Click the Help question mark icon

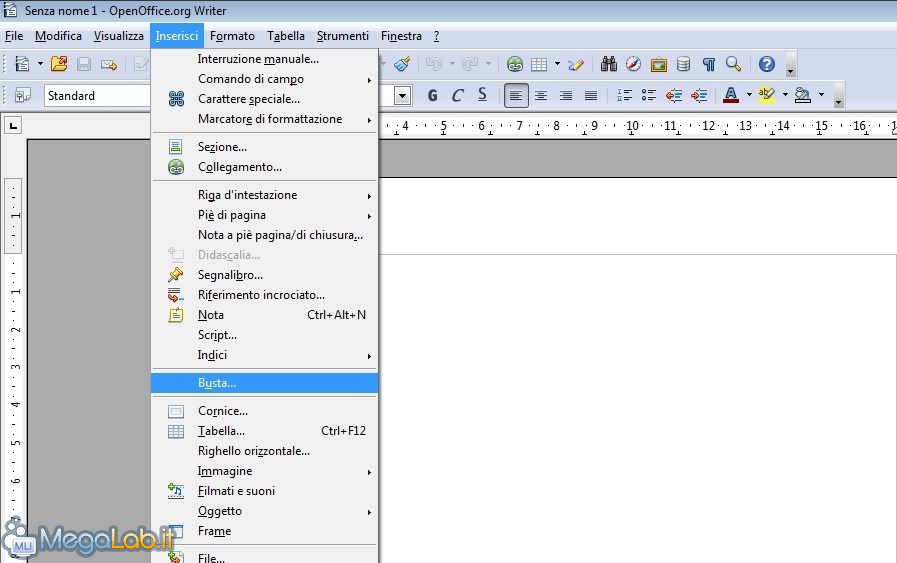pos(767,64)
